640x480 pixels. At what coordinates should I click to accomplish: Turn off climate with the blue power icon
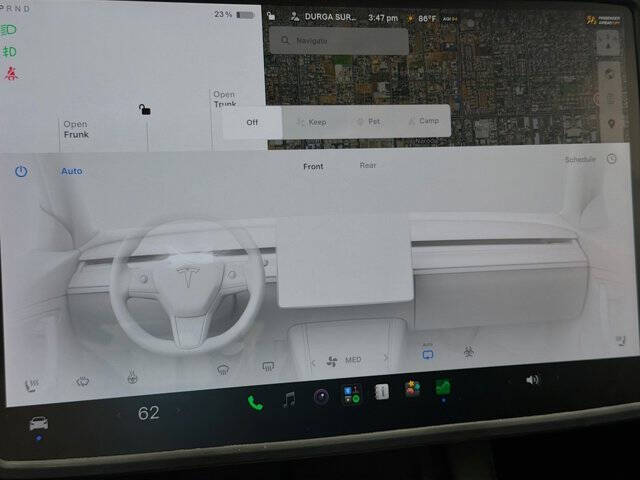[x=21, y=171]
